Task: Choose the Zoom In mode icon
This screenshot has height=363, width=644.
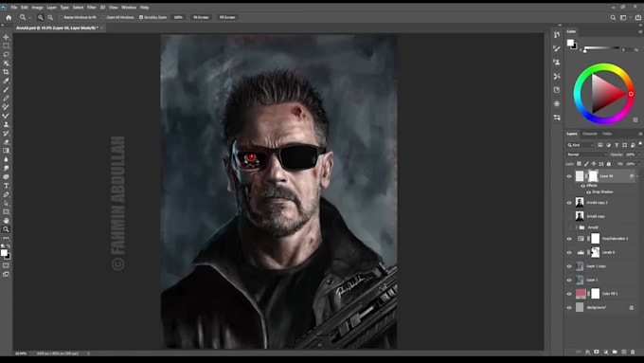Action: (40, 17)
